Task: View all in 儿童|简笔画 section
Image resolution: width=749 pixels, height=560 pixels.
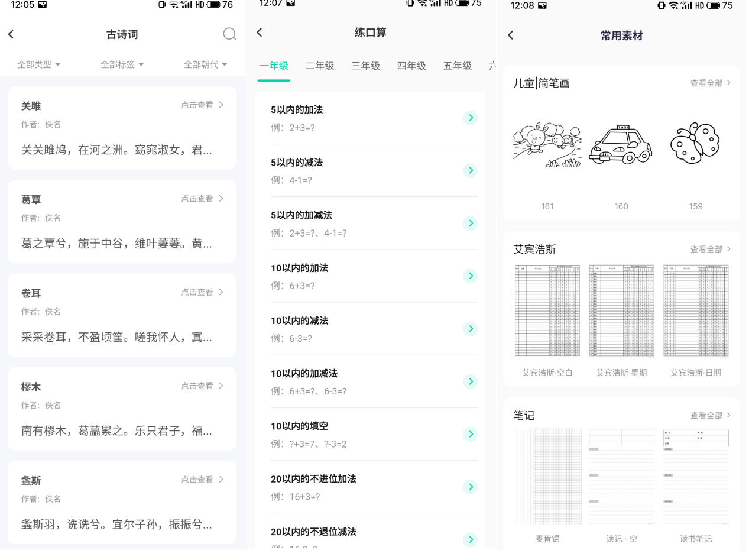Action: tap(710, 83)
